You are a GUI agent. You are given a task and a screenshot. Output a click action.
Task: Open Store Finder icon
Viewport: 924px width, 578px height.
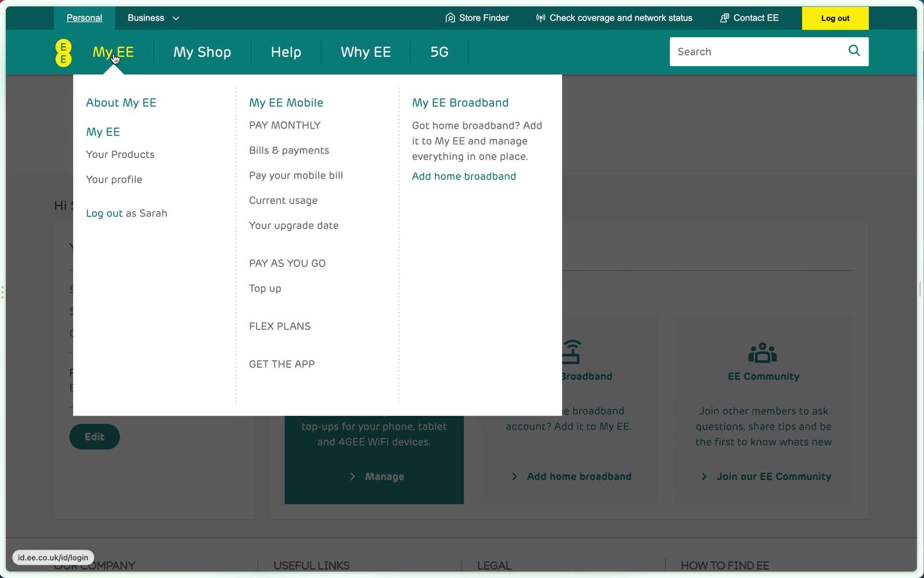449,17
